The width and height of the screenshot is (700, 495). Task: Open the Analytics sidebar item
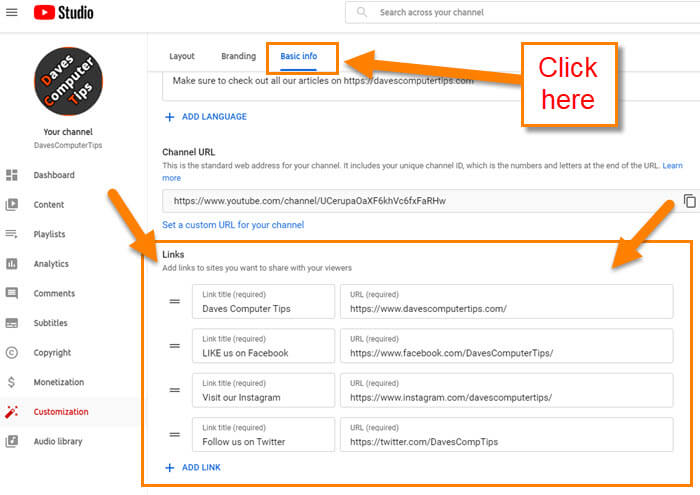coord(51,264)
